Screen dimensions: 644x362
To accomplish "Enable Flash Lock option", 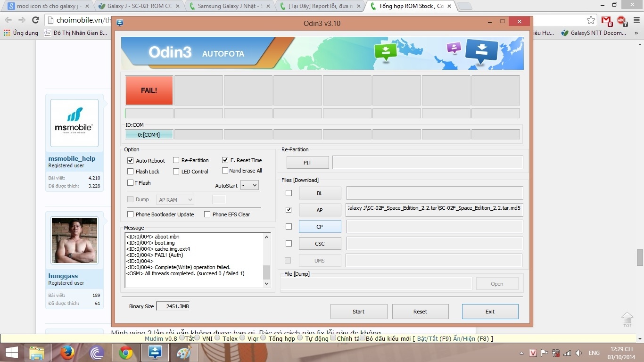I will (131, 171).
